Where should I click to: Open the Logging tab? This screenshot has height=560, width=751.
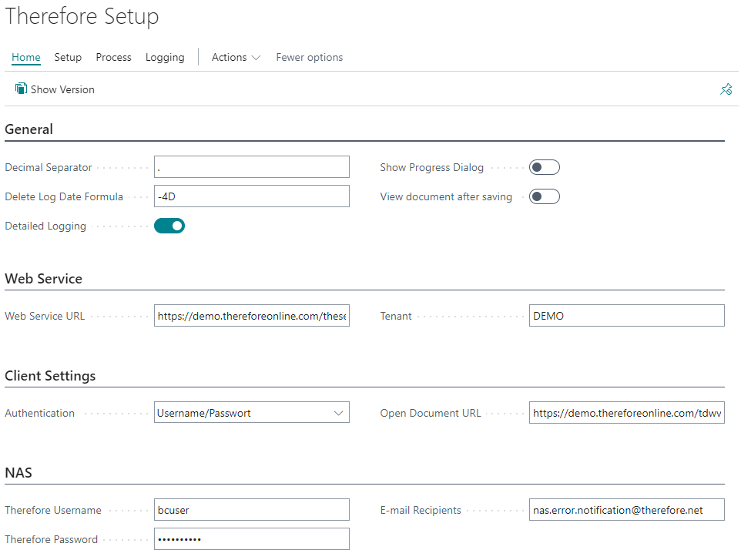pos(165,58)
